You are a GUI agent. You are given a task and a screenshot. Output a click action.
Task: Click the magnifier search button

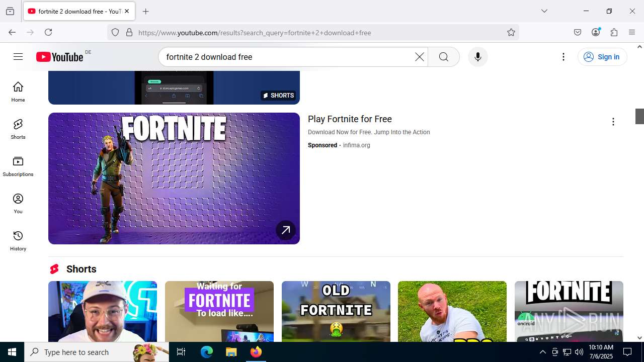pos(444,57)
